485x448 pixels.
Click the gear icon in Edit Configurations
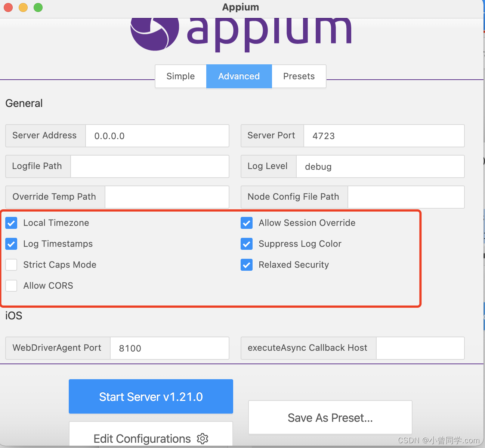coord(203,439)
